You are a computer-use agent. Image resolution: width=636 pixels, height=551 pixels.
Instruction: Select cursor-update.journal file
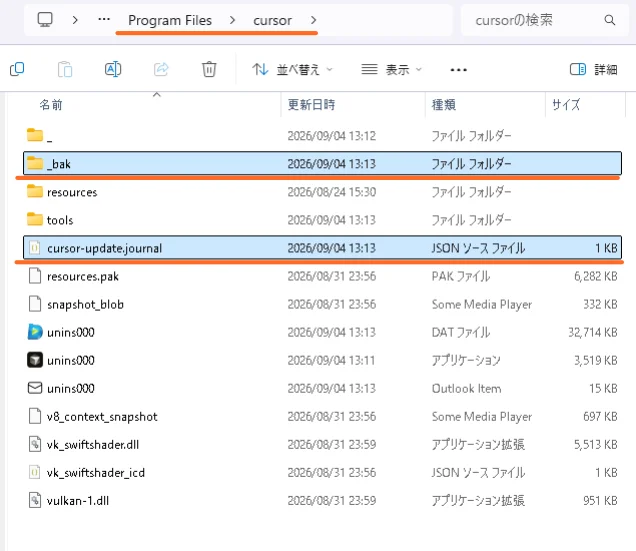322,248
